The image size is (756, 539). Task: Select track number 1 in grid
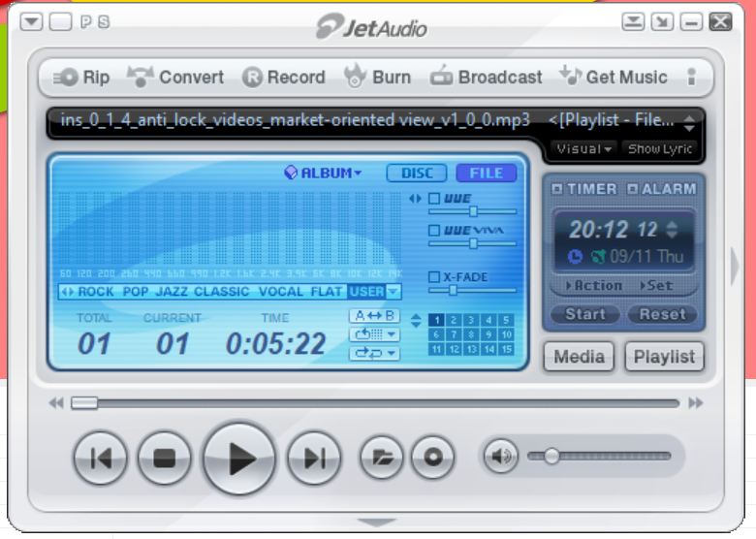tap(436, 320)
